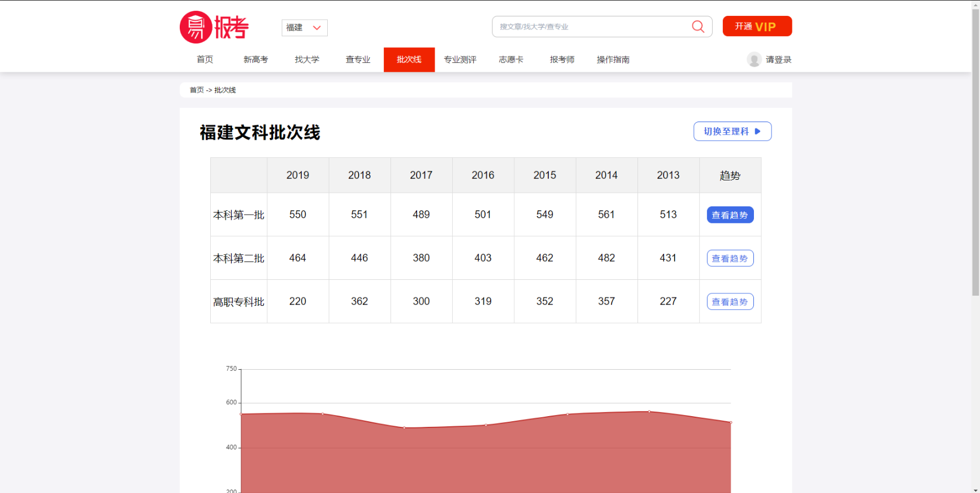Click the 首页 breadcrumb link
This screenshot has width=980, height=493.
pos(196,90)
